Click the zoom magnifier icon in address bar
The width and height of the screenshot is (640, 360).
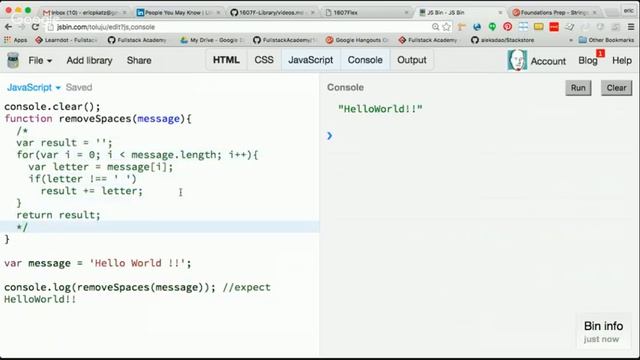click(x=436, y=27)
